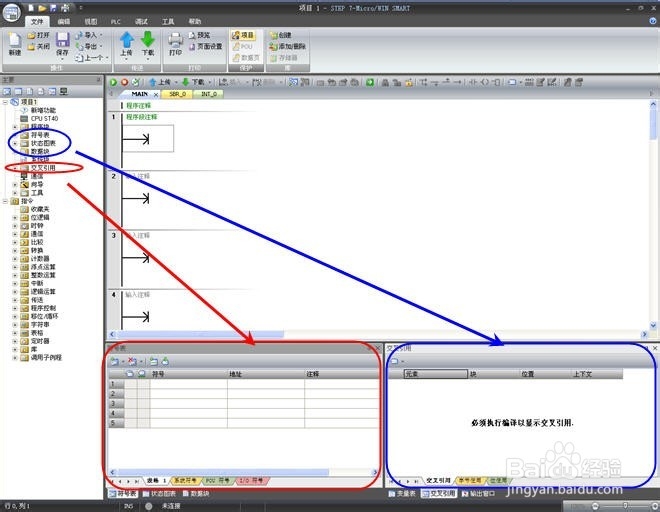The image size is (660, 512).
Task: Click the 变量表 bottom panel button
Action: tap(402, 493)
